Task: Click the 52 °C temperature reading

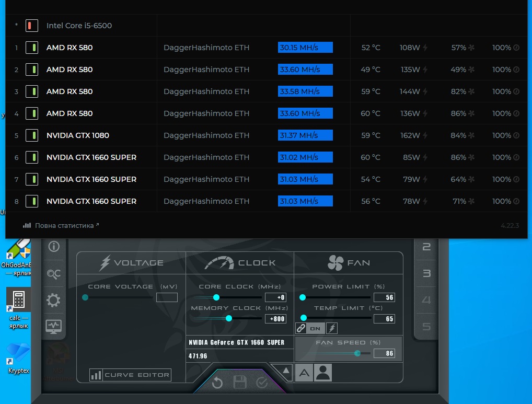Action: (x=371, y=48)
